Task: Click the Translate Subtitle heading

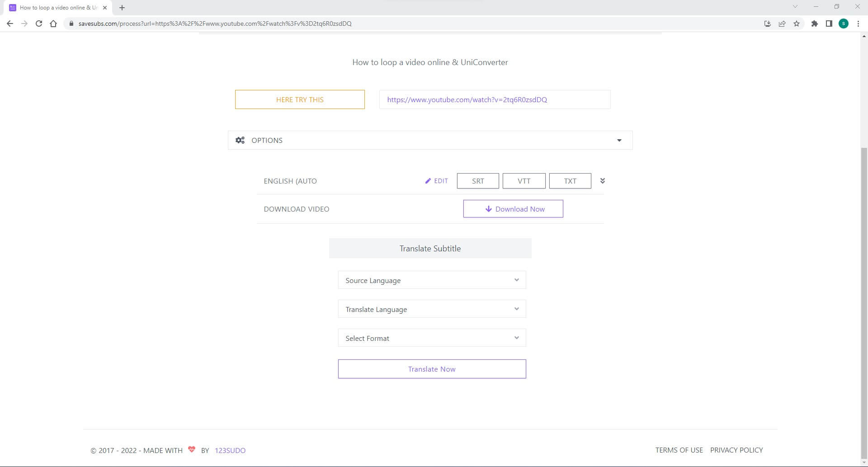Action: (x=430, y=248)
